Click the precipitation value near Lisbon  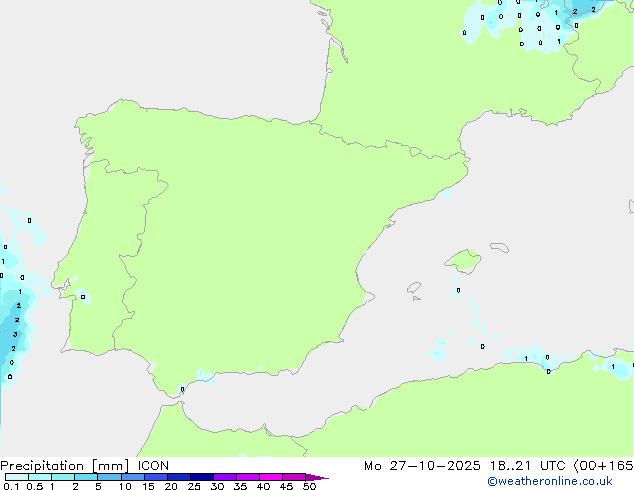[x=83, y=297]
